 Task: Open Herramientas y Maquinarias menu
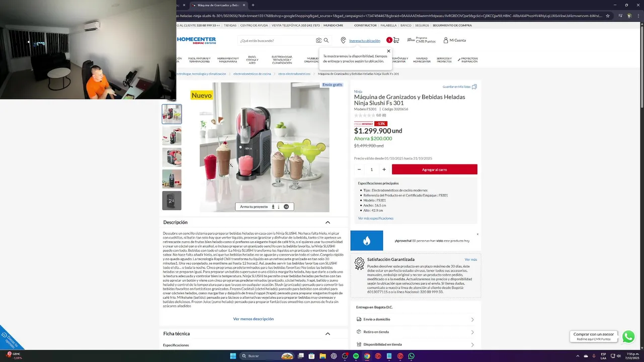(x=228, y=60)
